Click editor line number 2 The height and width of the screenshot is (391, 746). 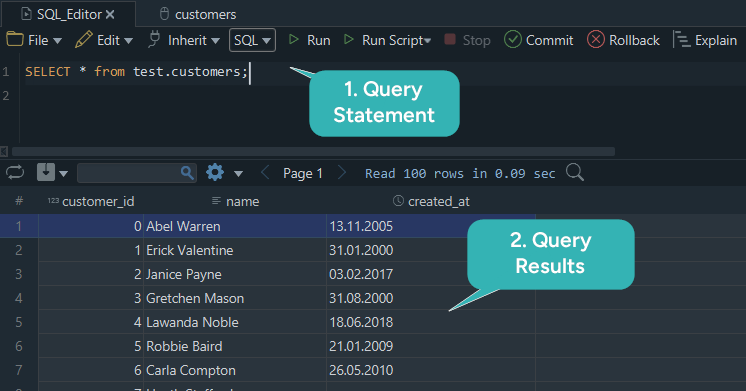click(6, 96)
